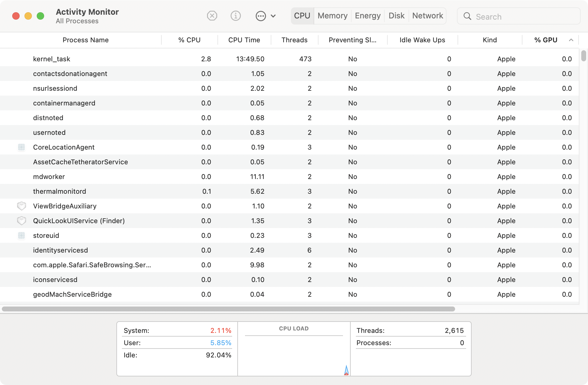Image resolution: width=588 pixels, height=385 pixels.
Task: Switch to the Disk tab
Action: click(x=396, y=16)
